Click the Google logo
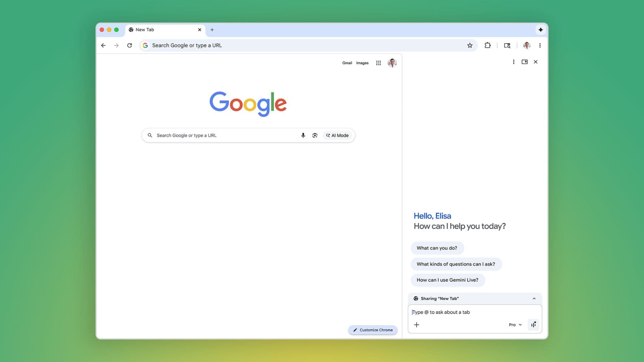The image size is (644, 362). tap(248, 104)
